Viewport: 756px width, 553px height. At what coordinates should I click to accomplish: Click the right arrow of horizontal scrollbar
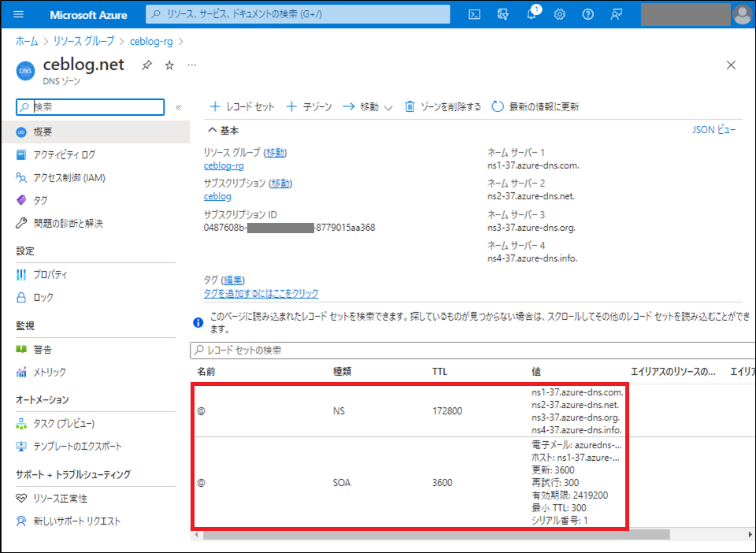click(750, 534)
